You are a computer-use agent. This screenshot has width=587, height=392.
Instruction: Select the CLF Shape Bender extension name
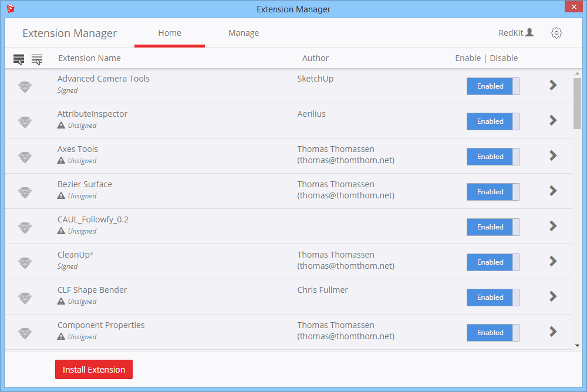(92, 290)
